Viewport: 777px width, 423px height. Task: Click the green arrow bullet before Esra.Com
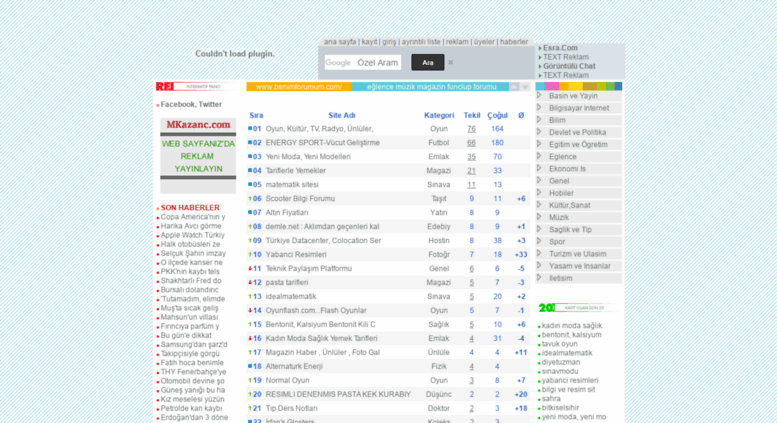click(x=540, y=49)
